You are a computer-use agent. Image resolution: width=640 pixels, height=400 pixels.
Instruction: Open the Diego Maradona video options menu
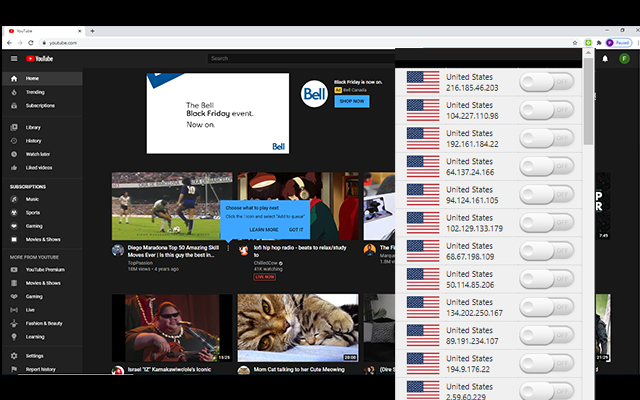(x=227, y=250)
